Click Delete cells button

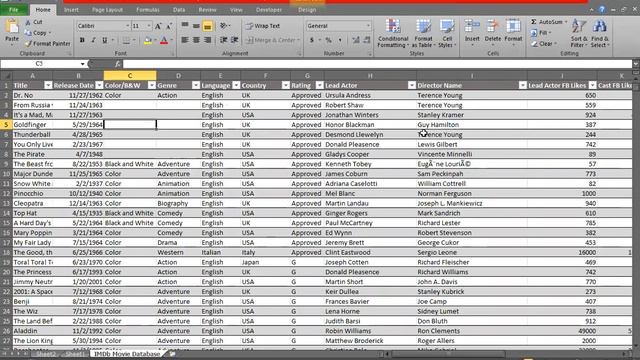[x=493, y=32]
